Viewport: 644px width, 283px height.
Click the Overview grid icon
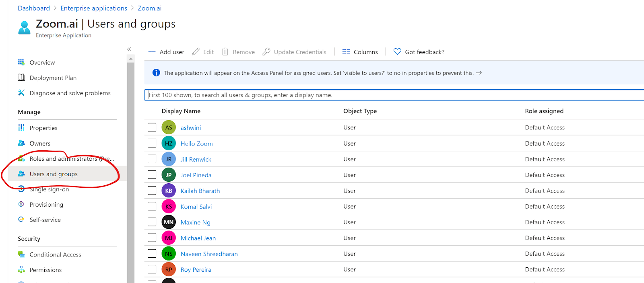[x=21, y=62]
